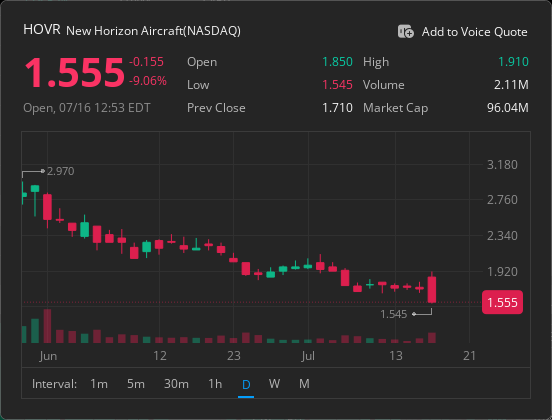552x420 pixels.
Task: Click the Low value 1.545 in stats
Action: pos(337,85)
